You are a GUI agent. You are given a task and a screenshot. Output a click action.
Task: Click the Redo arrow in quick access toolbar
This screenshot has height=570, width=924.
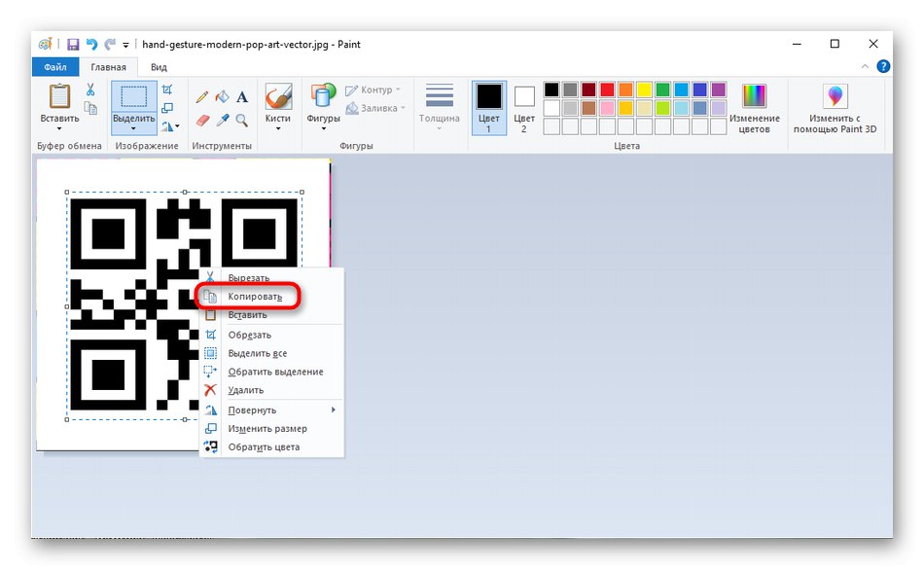click(110, 44)
